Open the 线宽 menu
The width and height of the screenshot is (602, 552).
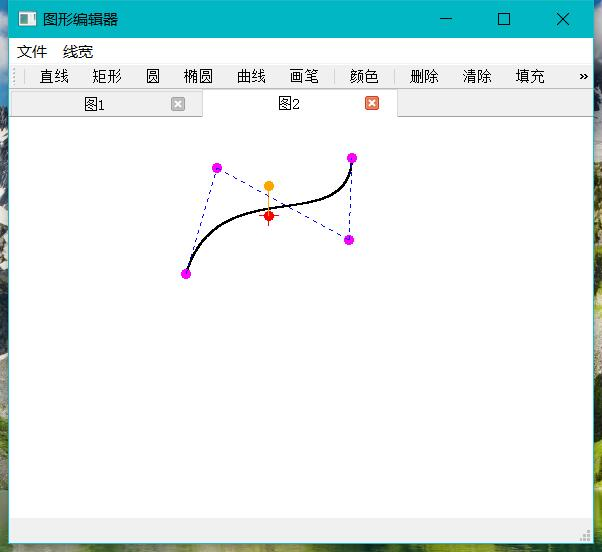click(78, 51)
